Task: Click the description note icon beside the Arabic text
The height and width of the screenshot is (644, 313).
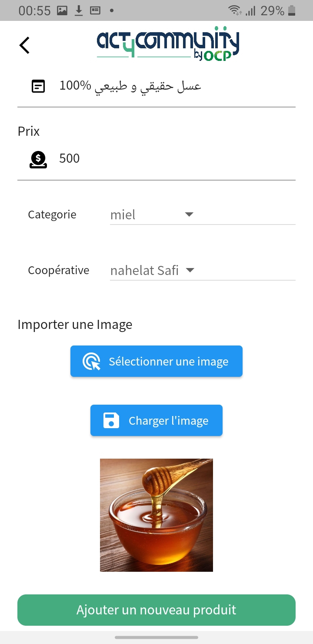Action: (x=38, y=86)
